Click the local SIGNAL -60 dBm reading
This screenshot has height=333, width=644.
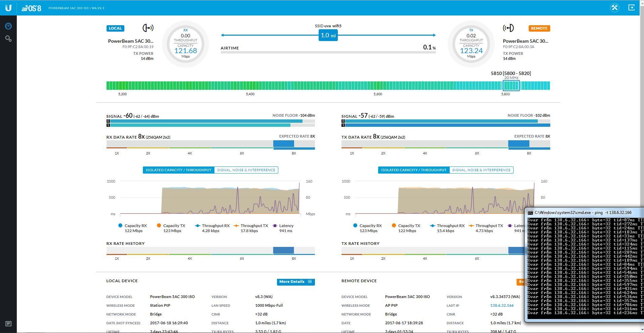[x=132, y=116]
